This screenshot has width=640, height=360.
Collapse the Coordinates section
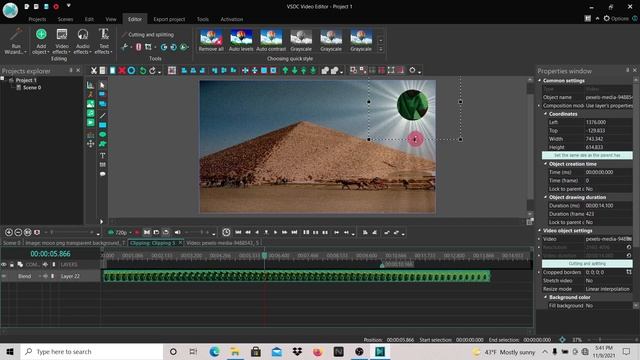coord(545,114)
